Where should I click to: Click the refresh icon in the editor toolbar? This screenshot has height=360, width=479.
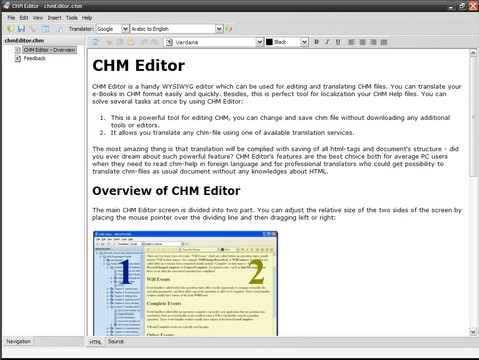click(x=95, y=42)
